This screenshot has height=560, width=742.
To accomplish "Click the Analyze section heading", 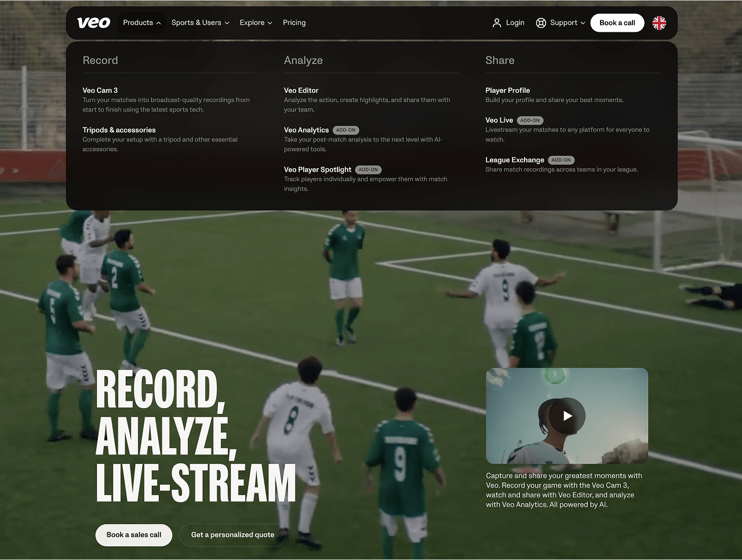I will [303, 60].
